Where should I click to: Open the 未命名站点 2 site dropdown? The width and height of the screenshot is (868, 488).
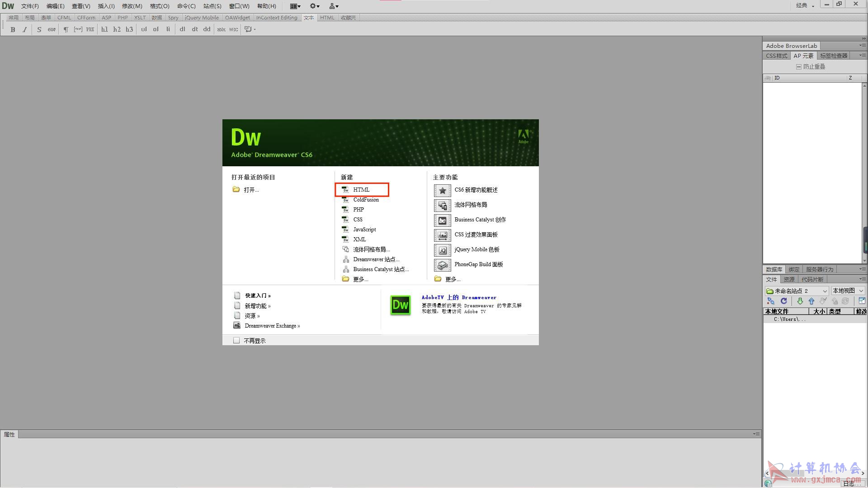(797, 291)
